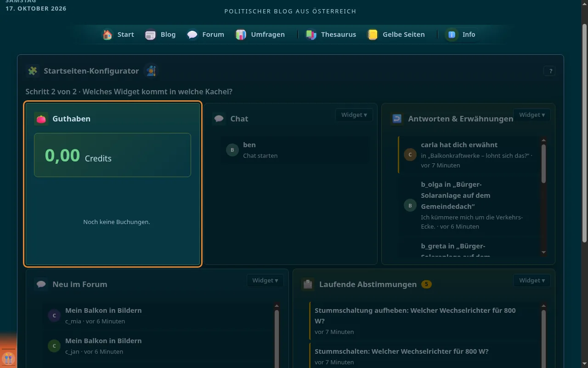Click the pink purse icon in Guthaben tile
The image size is (588, 368).
point(41,119)
